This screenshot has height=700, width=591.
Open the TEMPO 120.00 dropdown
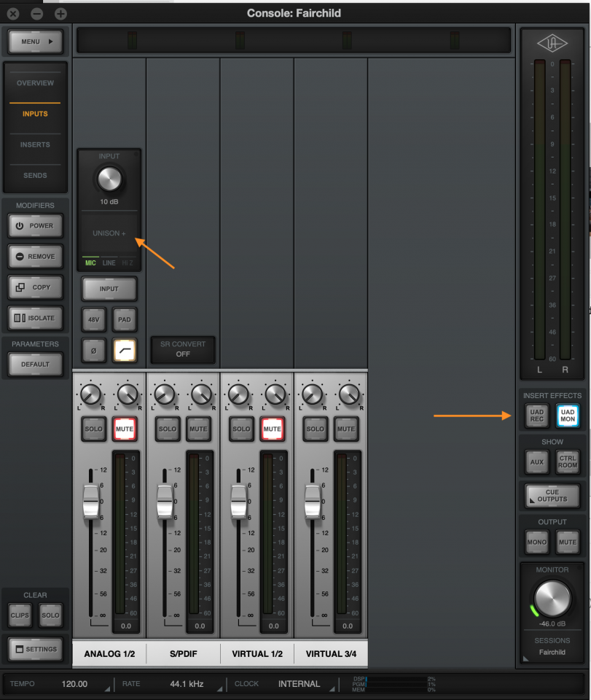click(x=58, y=684)
